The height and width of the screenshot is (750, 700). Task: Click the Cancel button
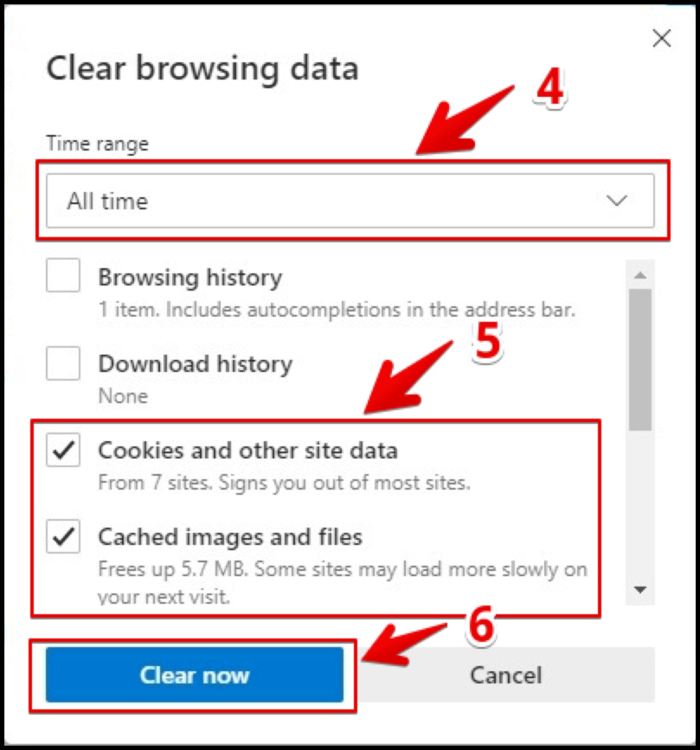coord(506,675)
